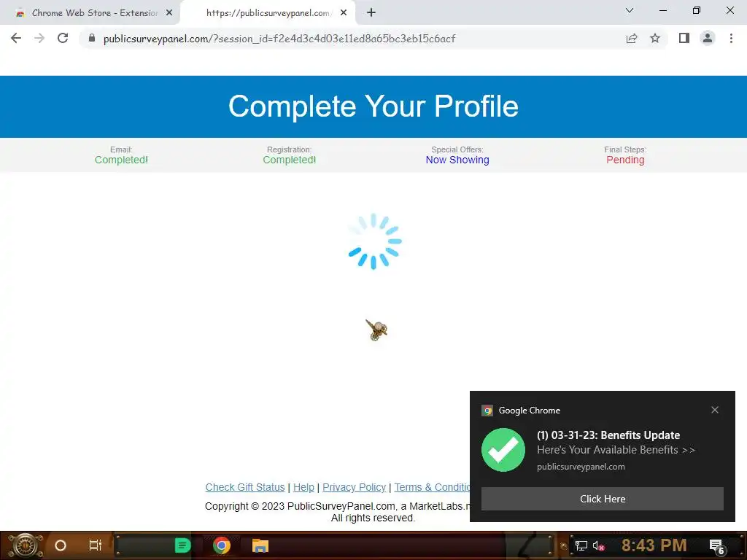Screen dimensions: 747x560
Task: Click the notification's Click Here button
Action: (602, 499)
